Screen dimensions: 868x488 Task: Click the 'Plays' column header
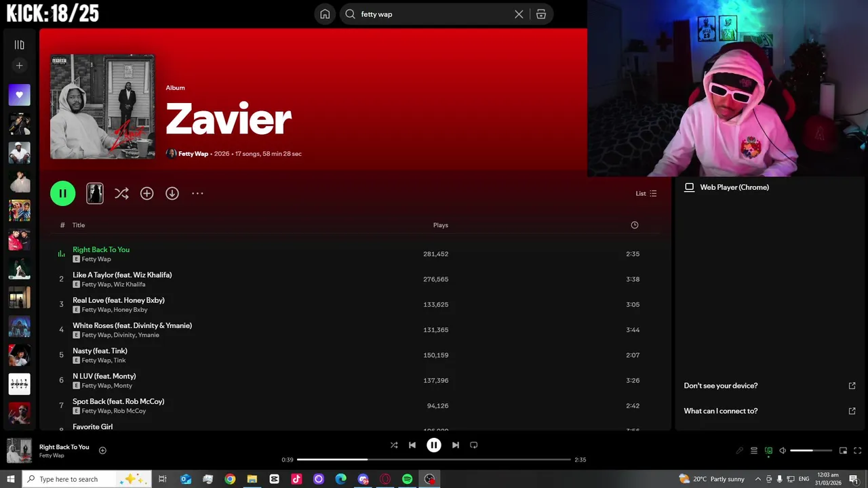tap(441, 225)
